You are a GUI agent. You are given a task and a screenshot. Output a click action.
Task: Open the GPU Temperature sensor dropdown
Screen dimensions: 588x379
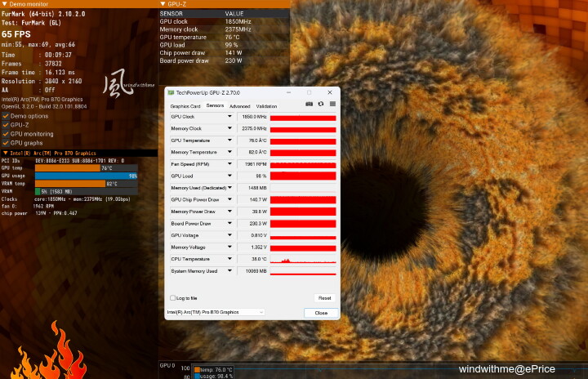click(x=229, y=140)
